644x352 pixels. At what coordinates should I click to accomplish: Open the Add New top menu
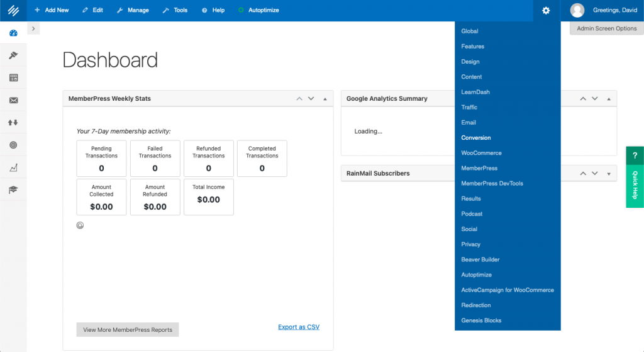tap(52, 10)
